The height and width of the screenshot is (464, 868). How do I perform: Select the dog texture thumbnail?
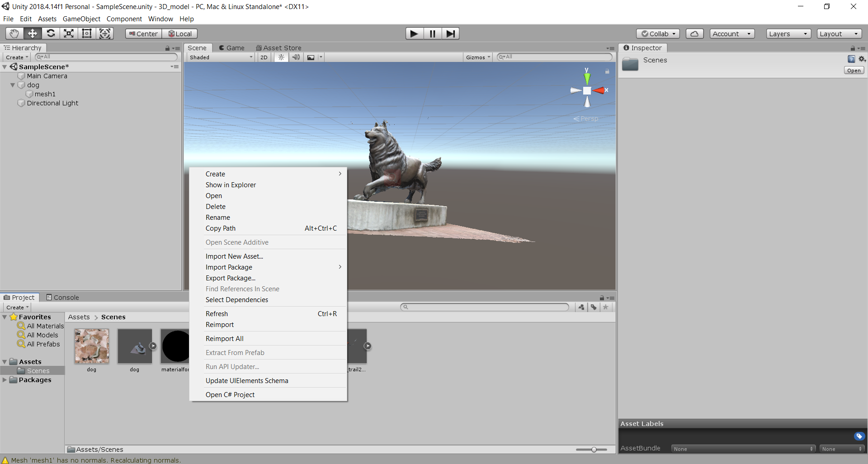click(x=92, y=346)
